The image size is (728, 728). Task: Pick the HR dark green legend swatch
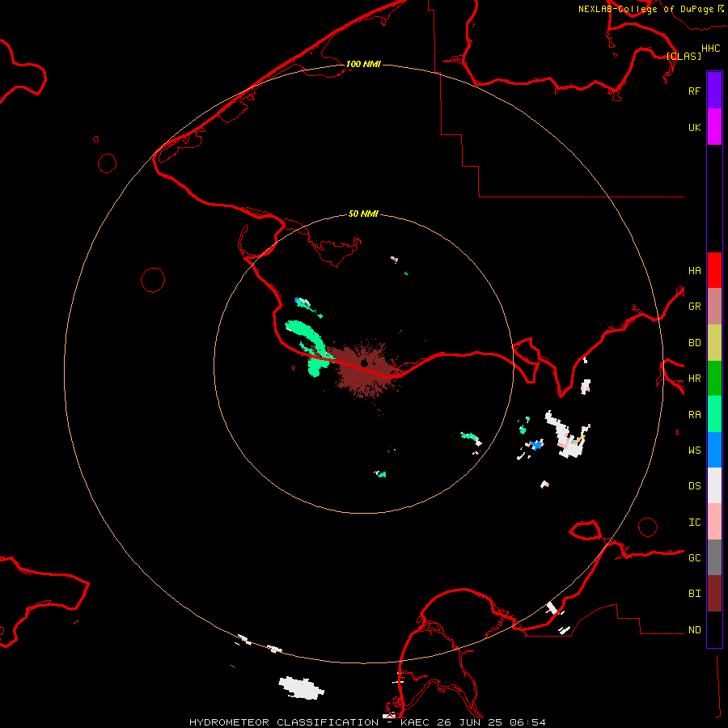[x=714, y=378]
